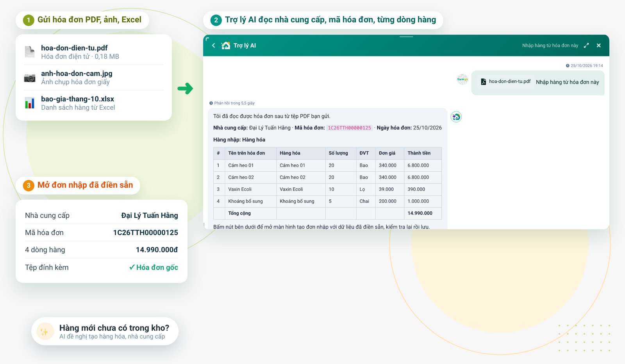Expand the AI assistant panel to fullscreen
This screenshot has width=625, height=364.
[x=586, y=46]
